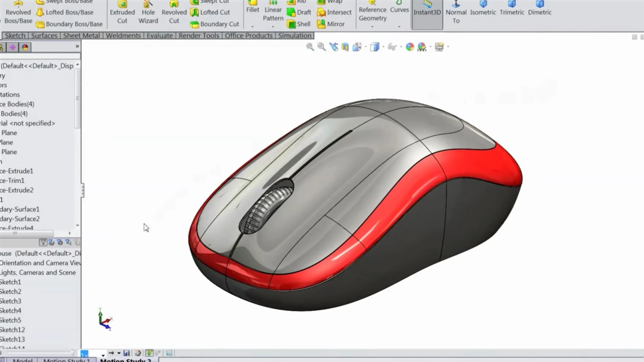Image resolution: width=644 pixels, height=362 pixels.
Task: Toggle the Hide/Show Items glasses icon
Action: (x=392, y=47)
